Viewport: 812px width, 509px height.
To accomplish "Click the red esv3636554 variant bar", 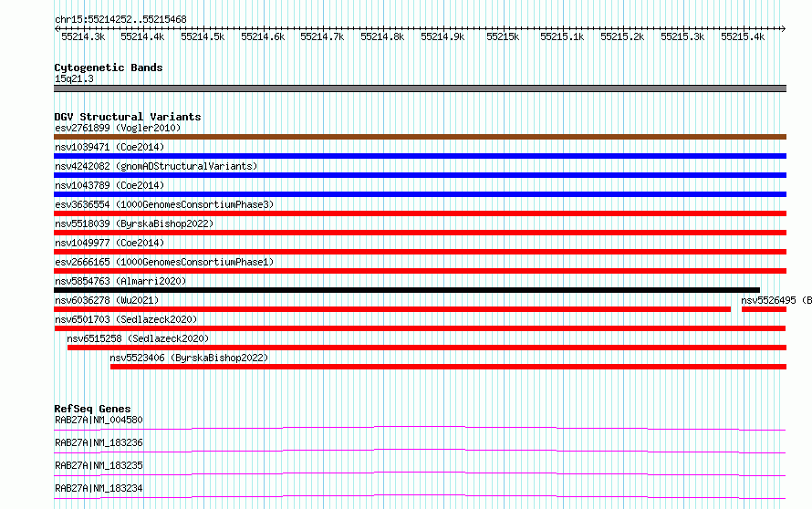I will click(x=420, y=213).
